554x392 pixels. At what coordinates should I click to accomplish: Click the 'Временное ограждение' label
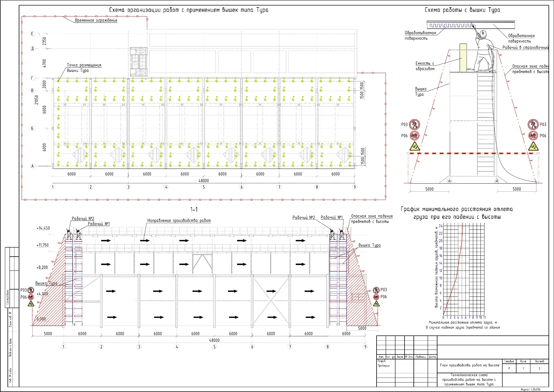coord(96,20)
